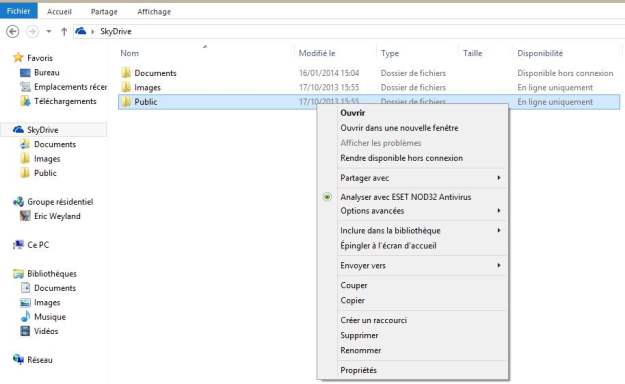625x384 pixels.
Task: Click the 16/01/2014 15:04 date cell
Action: [x=329, y=73]
